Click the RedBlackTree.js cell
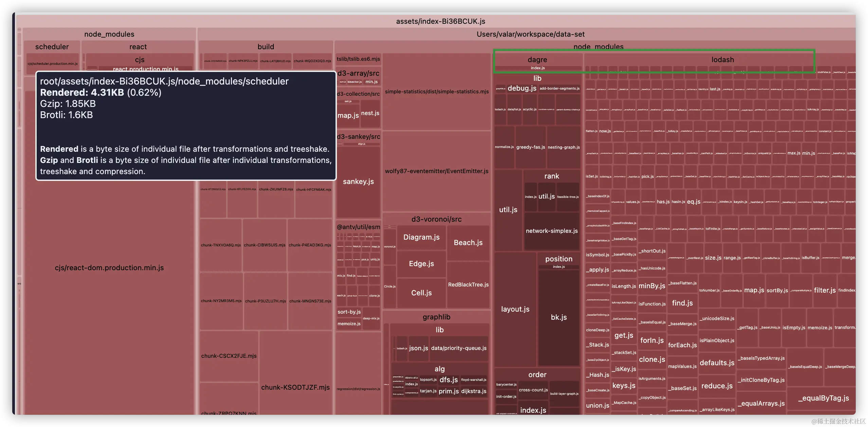The height and width of the screenshot is (427, 868). (x=468, y=285)
